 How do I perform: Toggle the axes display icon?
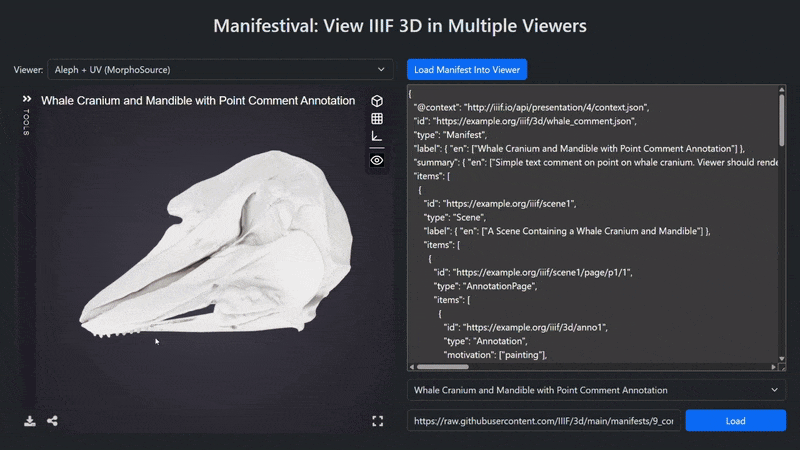(377, 136)
